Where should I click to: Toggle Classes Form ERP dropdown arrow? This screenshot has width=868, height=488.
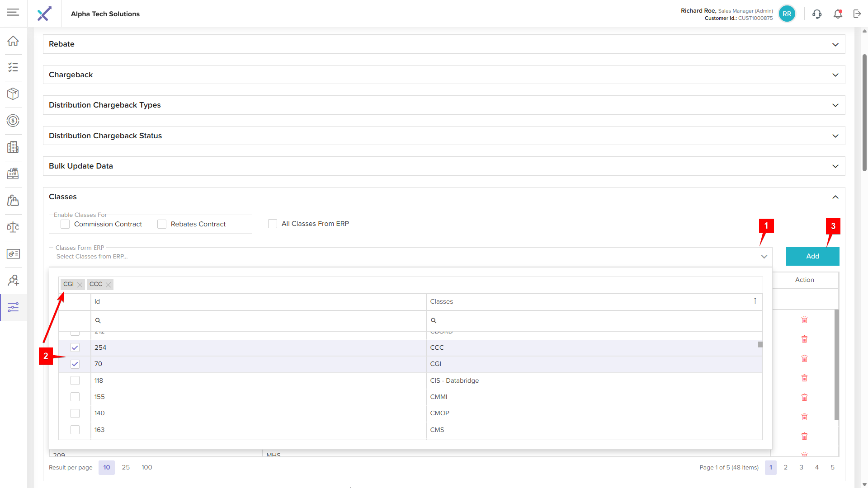[764, 257]
